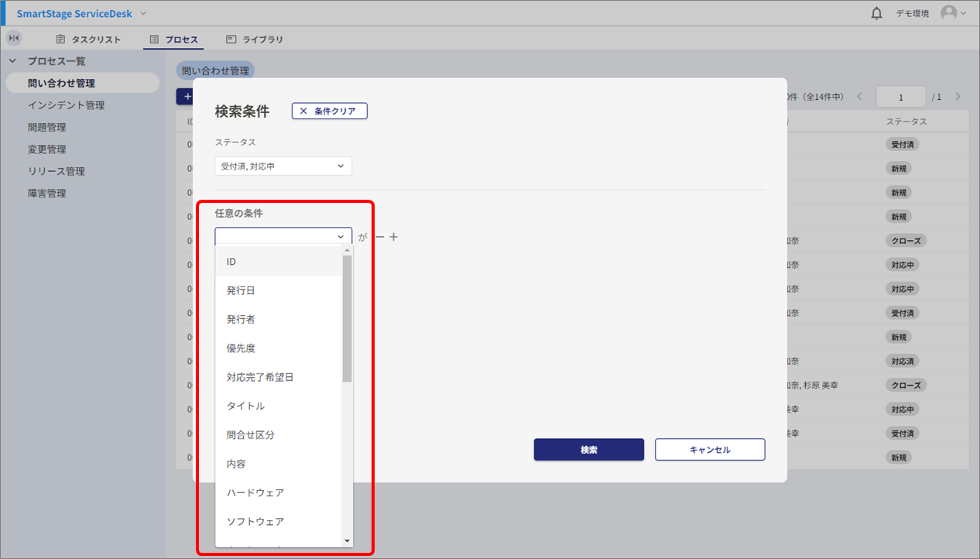The width and height of the screenshot is (980, 559).
Task: Click the キャンセル button
Action: [x=710, y=450]
